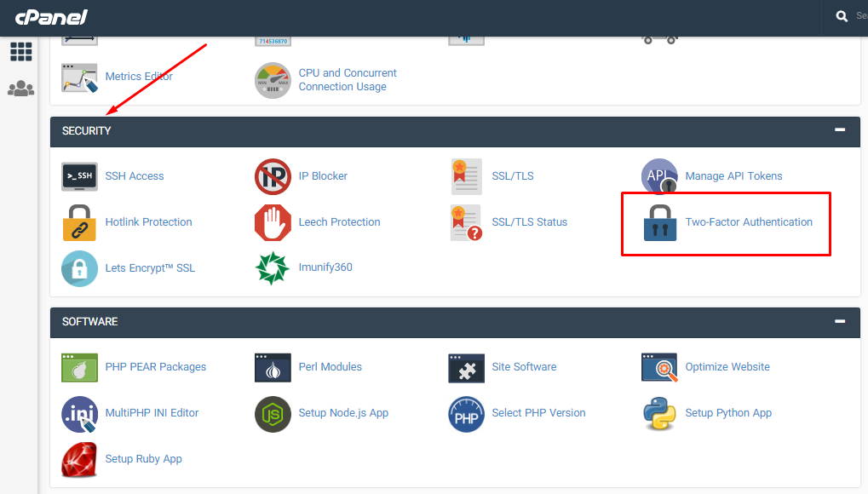Open the Leech Protection link

point(339,222)
